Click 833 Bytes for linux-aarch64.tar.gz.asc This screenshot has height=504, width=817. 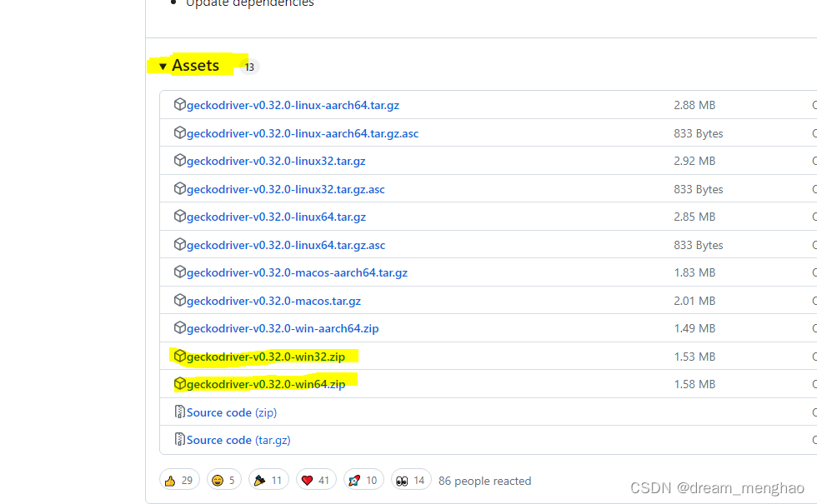pyautogui.click(x=699, y=134)
